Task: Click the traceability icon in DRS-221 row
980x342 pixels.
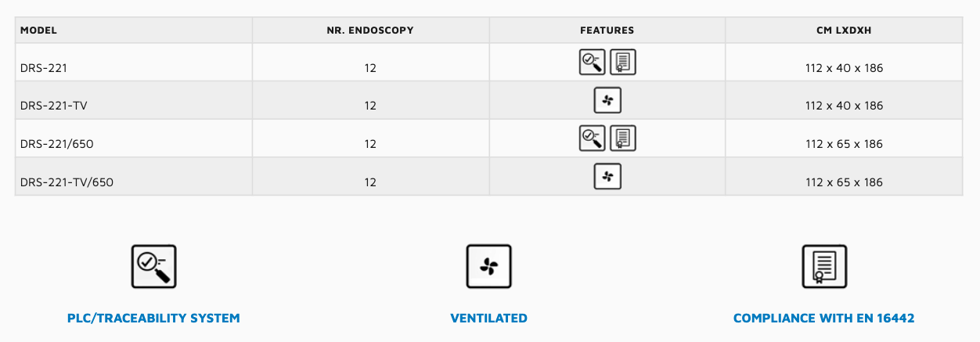Action: 592,62
